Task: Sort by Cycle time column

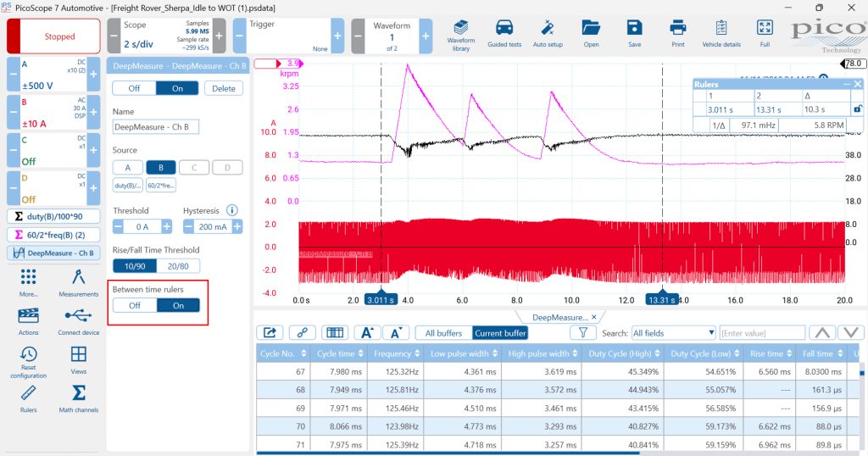Action: coord(340,353)
